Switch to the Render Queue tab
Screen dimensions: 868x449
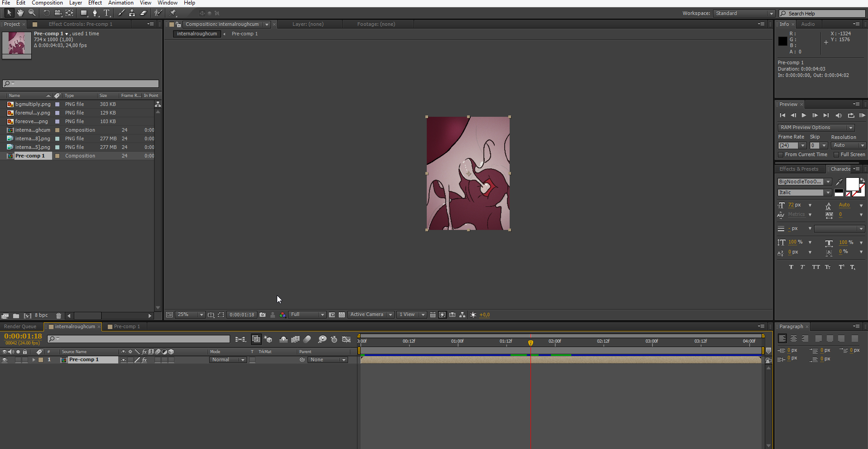pyautogui.click(x=20, y=327)
